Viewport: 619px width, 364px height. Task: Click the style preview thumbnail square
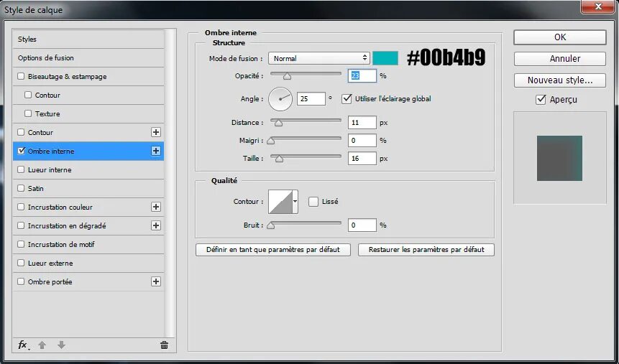click(x=559, y=158)
